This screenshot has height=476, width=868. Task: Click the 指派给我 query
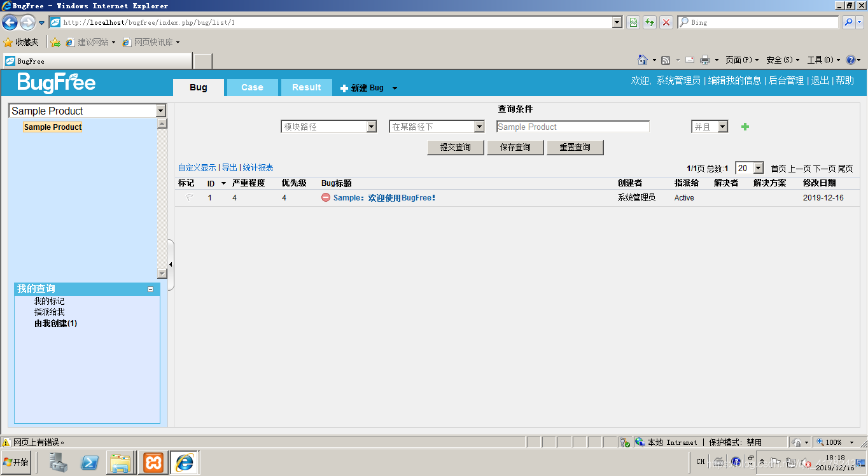pyautogui.click(x=49, y=312)
